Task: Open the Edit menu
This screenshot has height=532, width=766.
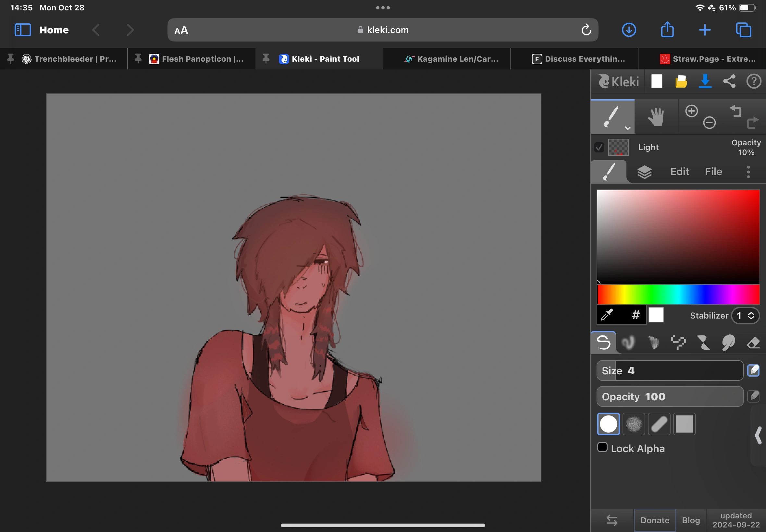Action: point(679,171)
